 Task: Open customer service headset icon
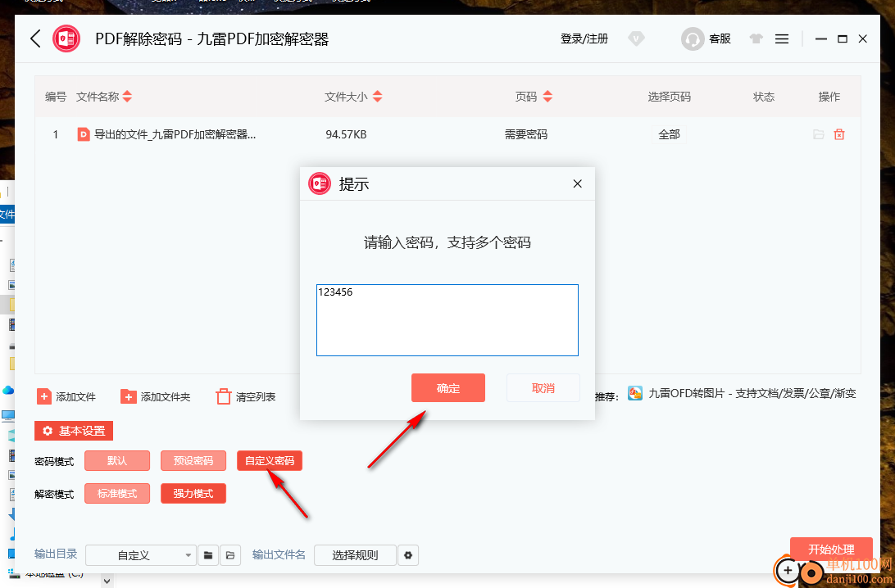tap(693, 38)
